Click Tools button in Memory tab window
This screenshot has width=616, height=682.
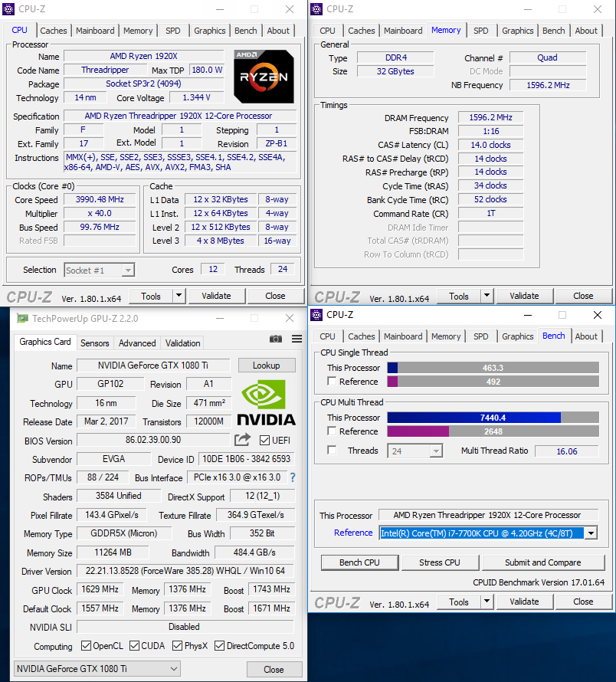(x=459, y=297)
